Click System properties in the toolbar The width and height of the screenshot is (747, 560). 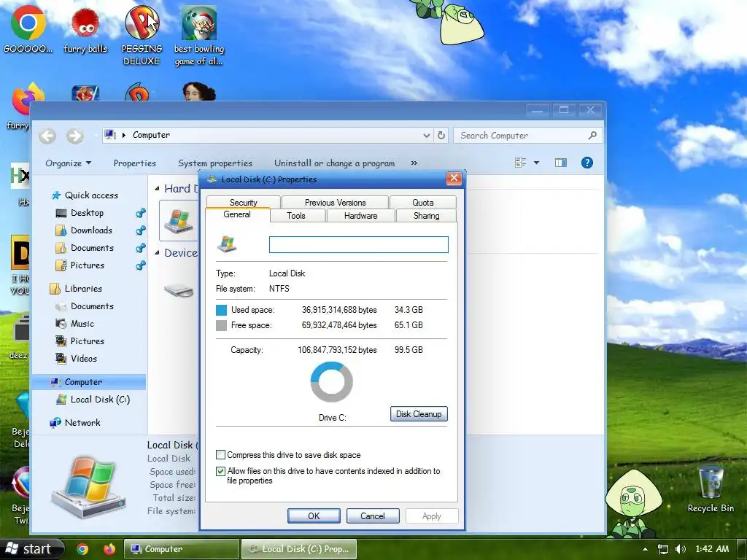click(x=215, y=163)
